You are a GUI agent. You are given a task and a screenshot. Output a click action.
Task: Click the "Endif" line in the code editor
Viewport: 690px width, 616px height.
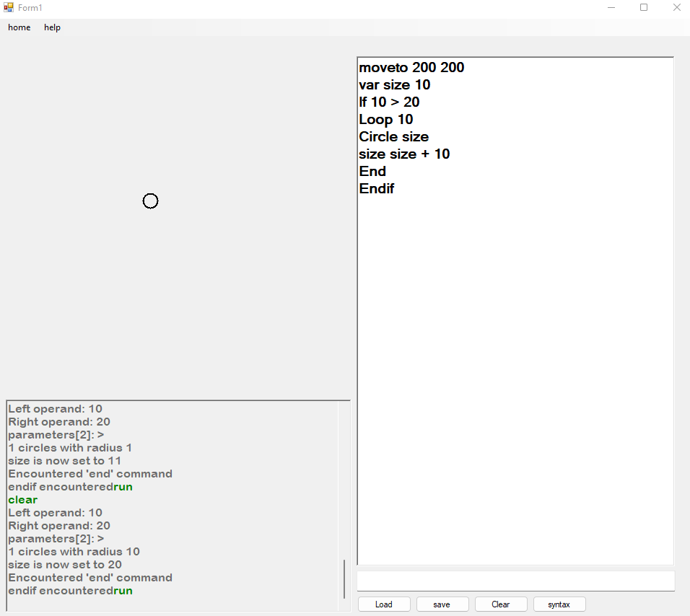tap(376, 188)
